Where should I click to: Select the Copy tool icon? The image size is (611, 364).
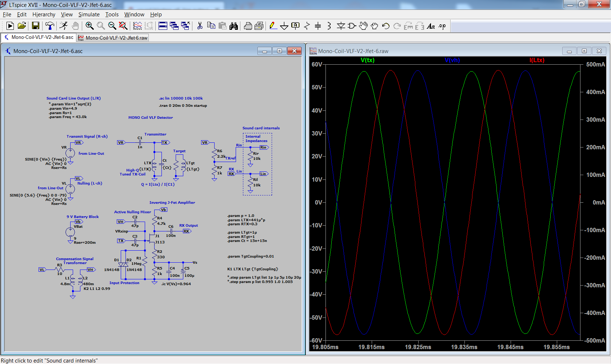(211, 26)
